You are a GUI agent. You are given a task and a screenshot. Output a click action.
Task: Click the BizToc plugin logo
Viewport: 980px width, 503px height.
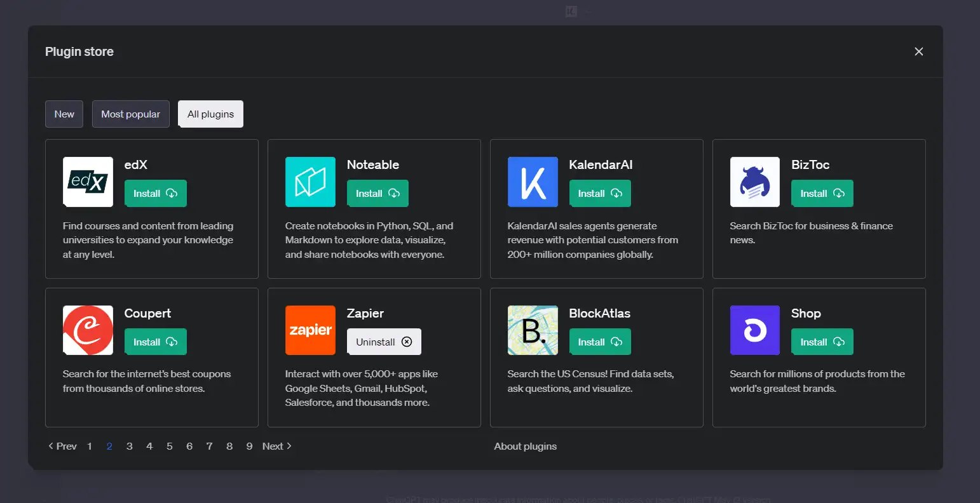[754, 182]
